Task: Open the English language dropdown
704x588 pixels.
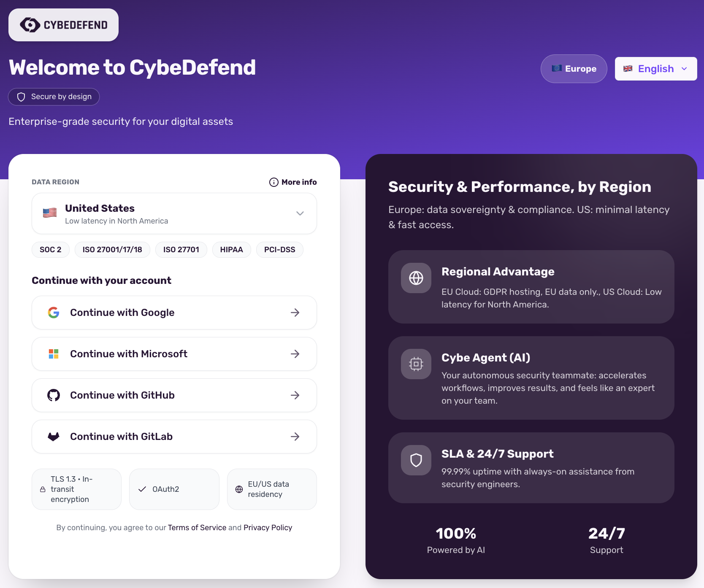Action: pos(656,69)
